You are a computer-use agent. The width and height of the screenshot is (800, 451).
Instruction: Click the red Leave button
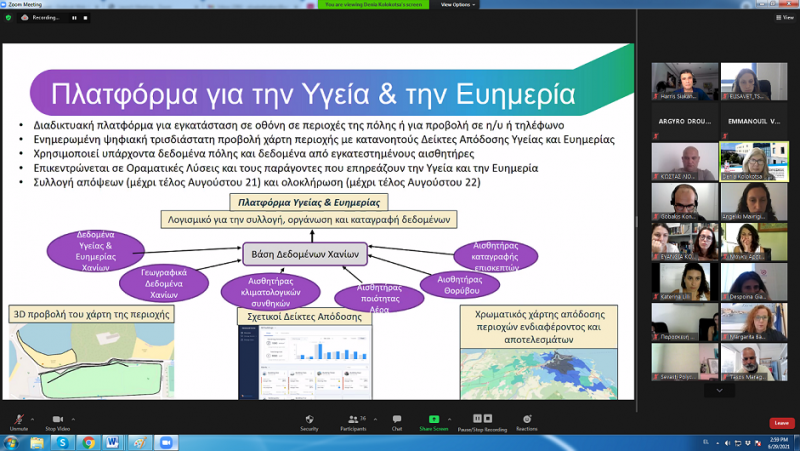click(x=781, y=423)
